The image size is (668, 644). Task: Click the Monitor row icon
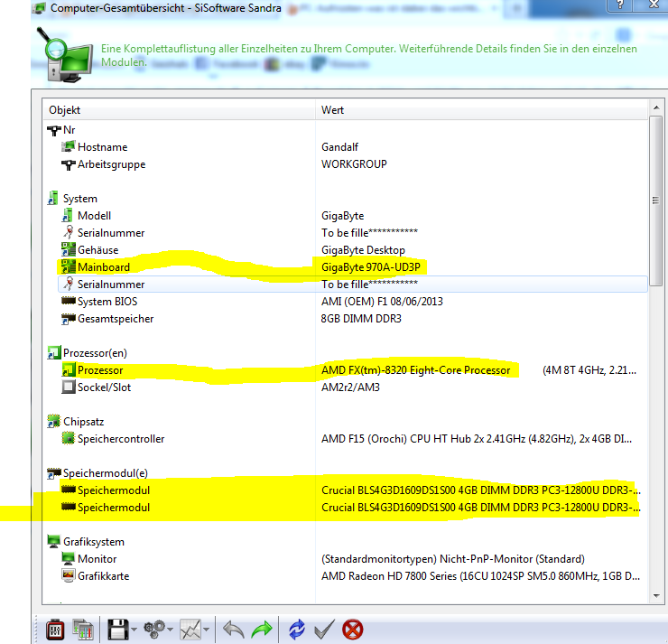click(69, 558)
